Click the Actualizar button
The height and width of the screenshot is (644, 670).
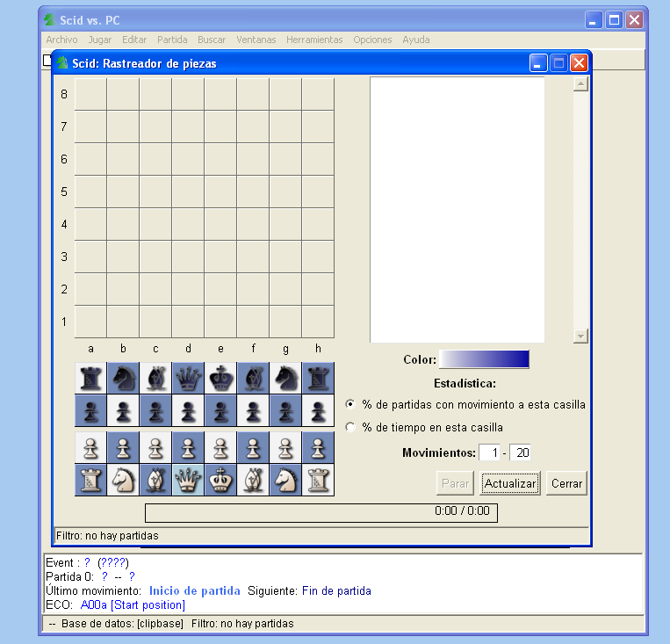510,483
